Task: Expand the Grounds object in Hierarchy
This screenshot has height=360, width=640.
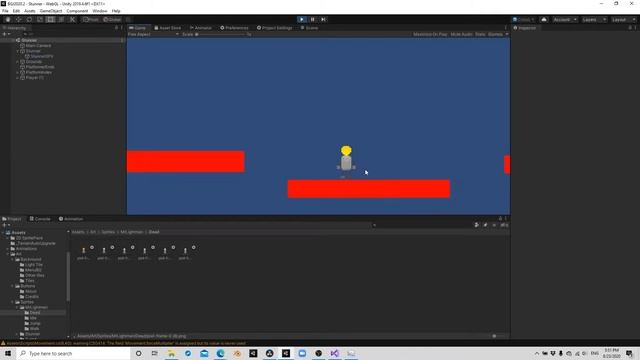Action: [18, 62]
